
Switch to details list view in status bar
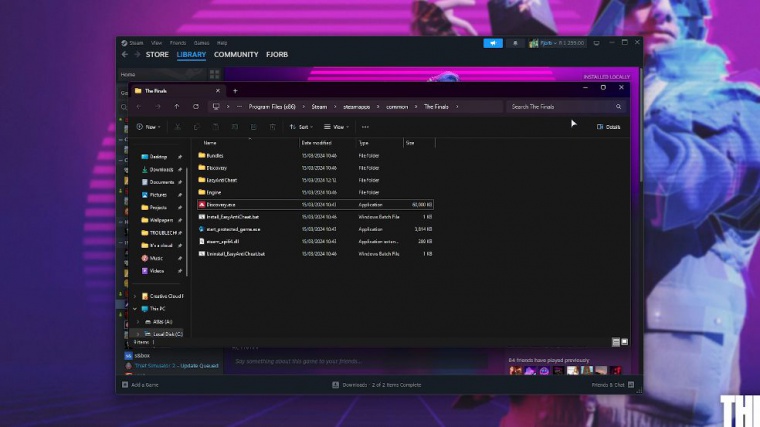[x=616, y=341]
